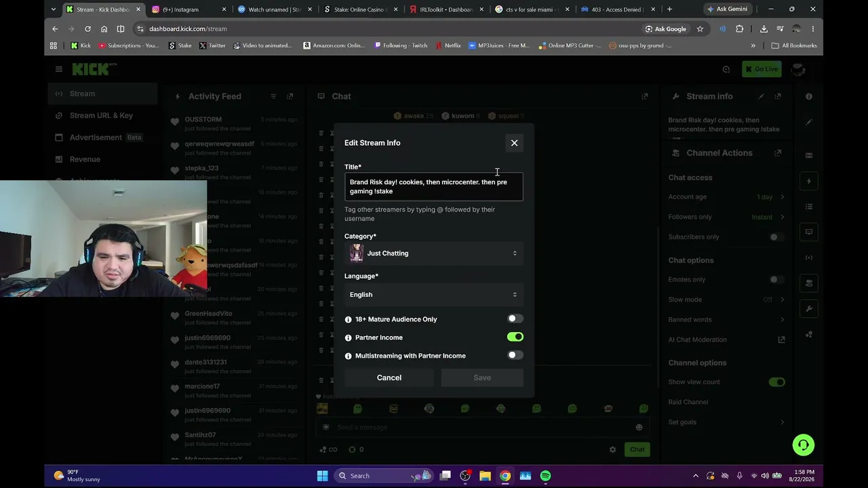Image resolution: width=868 pixels, height=488 pixels.
Task: Open the Language dropdown set to English
Action: click(x=433, y=295)
